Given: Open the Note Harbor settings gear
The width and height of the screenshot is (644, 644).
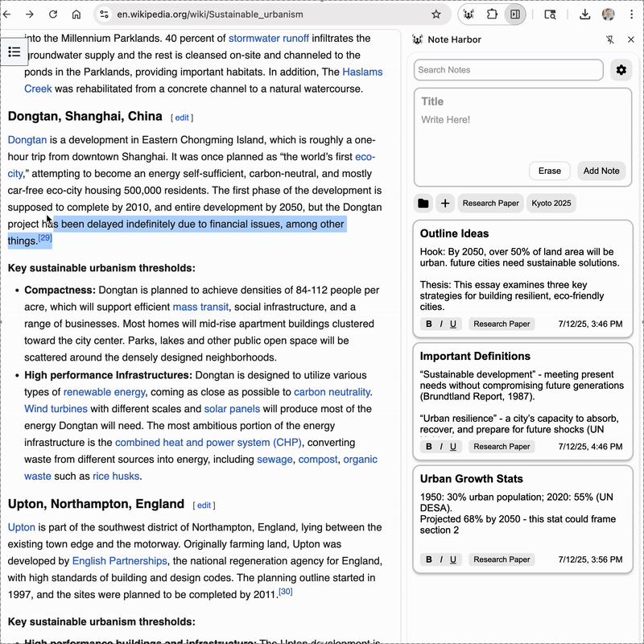Looking at the screenshot, I should (x=621, y=70).
